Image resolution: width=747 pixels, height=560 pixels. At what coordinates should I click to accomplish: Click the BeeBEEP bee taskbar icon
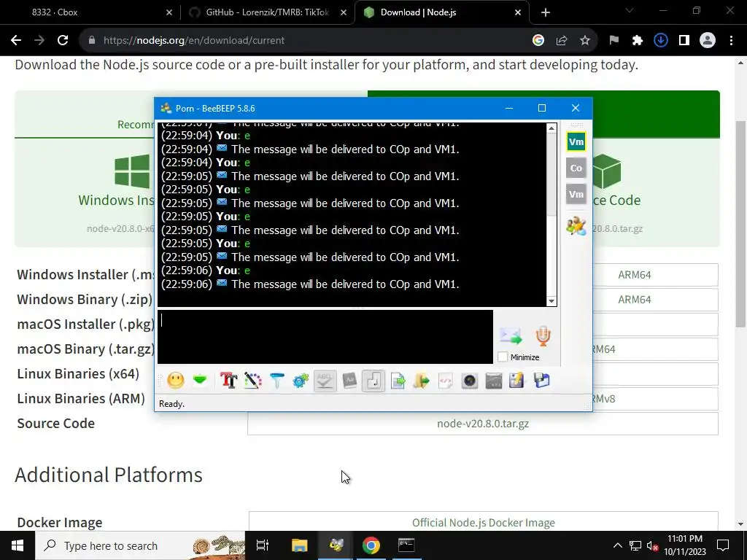pos(336,545)
